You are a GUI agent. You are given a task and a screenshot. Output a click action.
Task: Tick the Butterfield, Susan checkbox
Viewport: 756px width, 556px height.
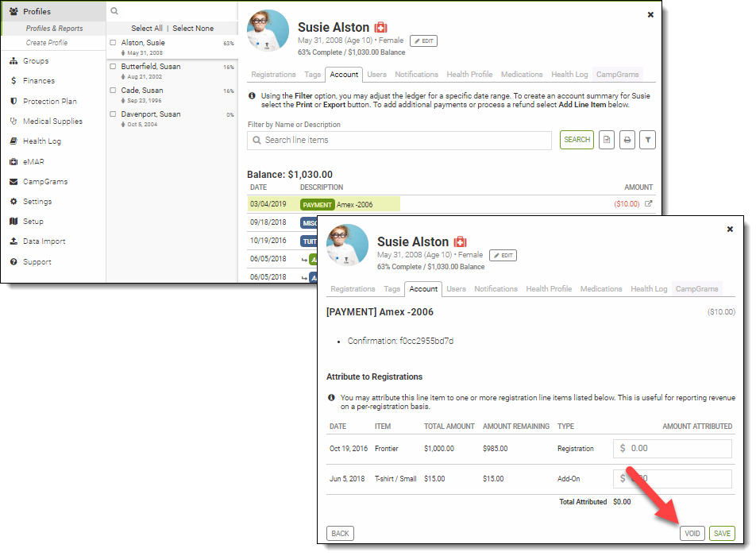114,68
